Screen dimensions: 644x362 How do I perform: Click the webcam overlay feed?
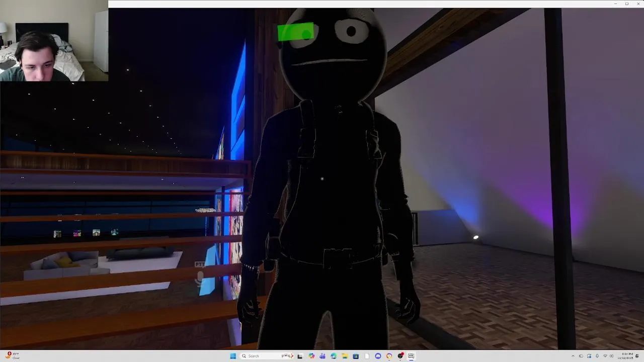click(54, 41)
